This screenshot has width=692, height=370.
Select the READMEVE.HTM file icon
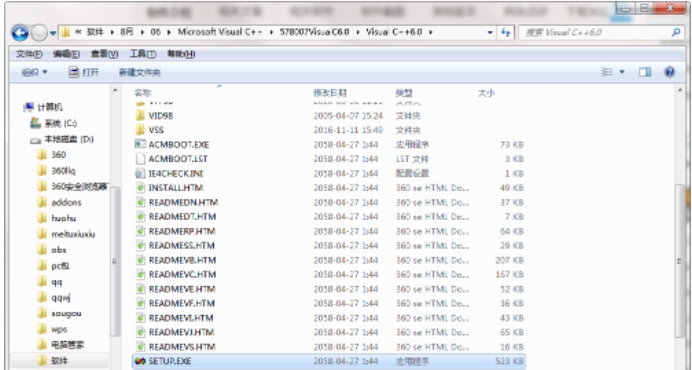140,289
